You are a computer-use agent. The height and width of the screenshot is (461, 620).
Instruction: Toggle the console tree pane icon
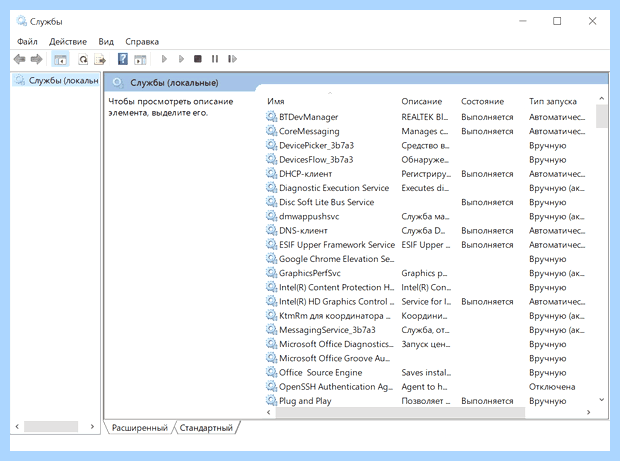[x=60, y=59]
